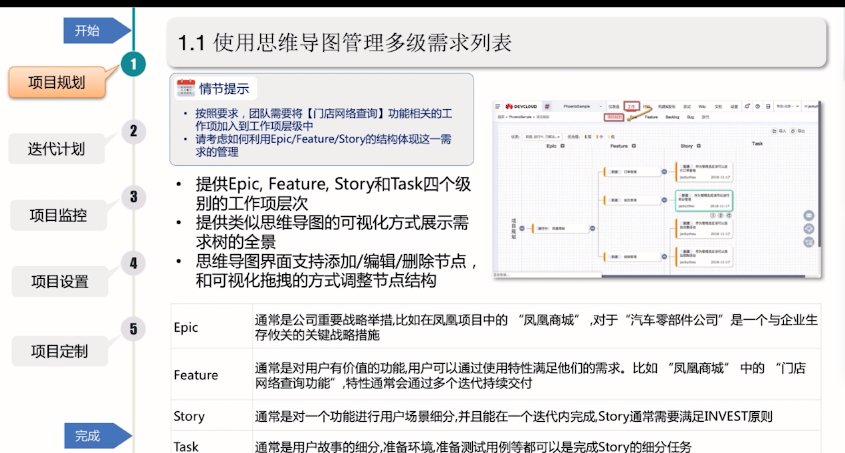Screen dimensions: 845x453
Task: Click the Story row description mentioning INVEST原则
Action: (514, 416)
